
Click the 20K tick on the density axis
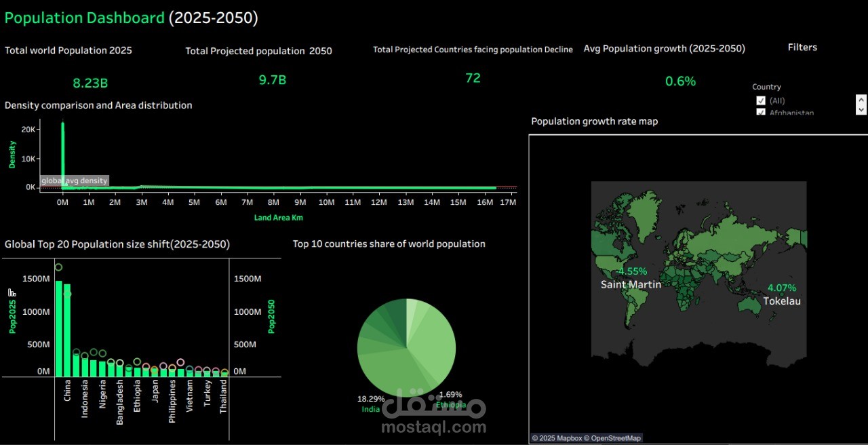pos(28,130)
